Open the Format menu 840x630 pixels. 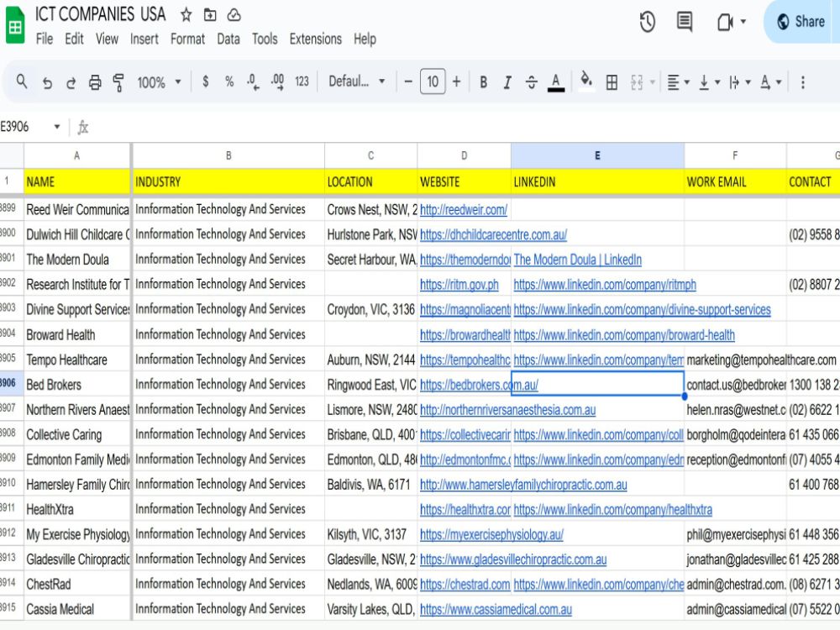(x=187, y=39)
